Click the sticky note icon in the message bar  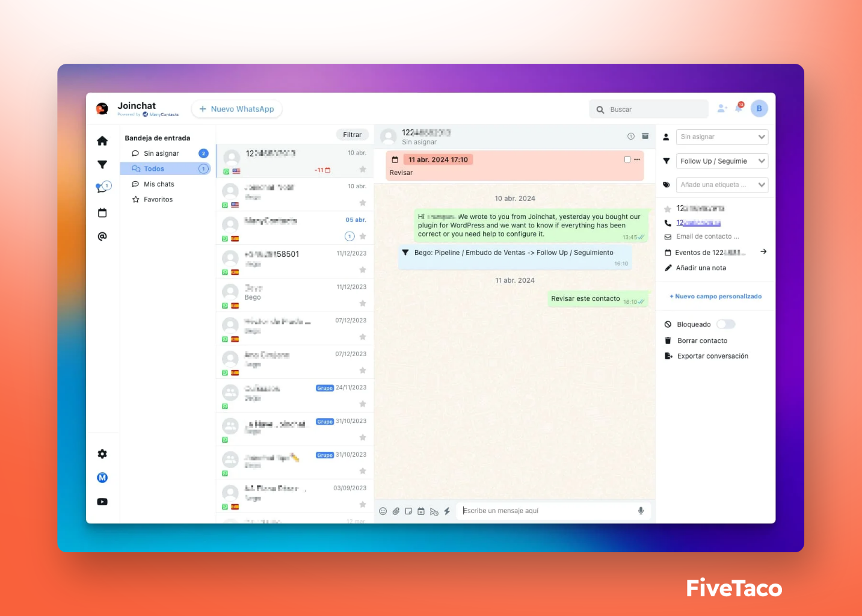click(x=408, y=511)
